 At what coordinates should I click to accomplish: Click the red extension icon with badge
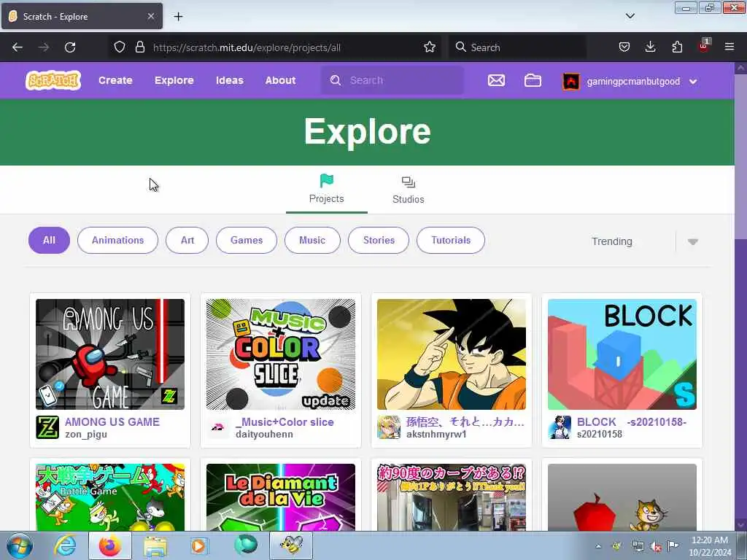[704, 46]
